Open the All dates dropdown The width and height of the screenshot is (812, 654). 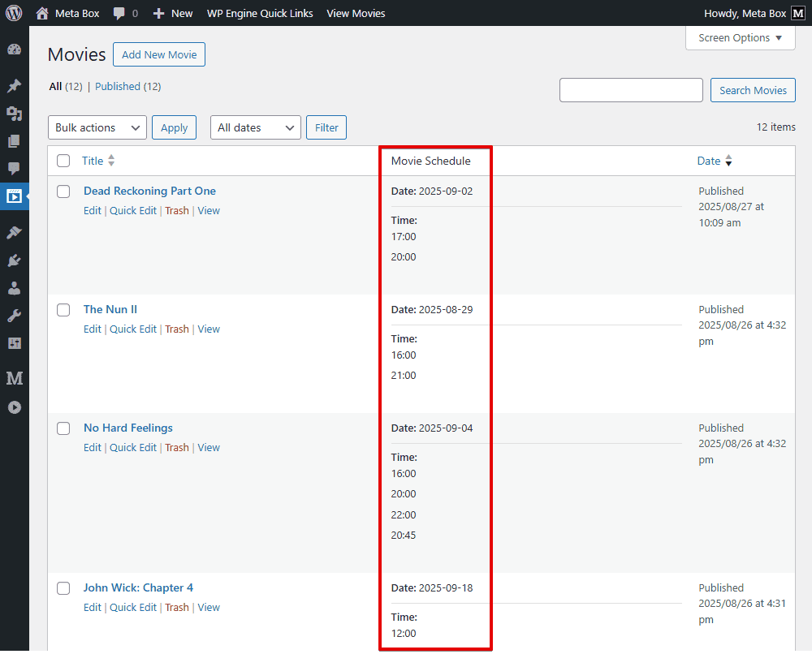255,127
